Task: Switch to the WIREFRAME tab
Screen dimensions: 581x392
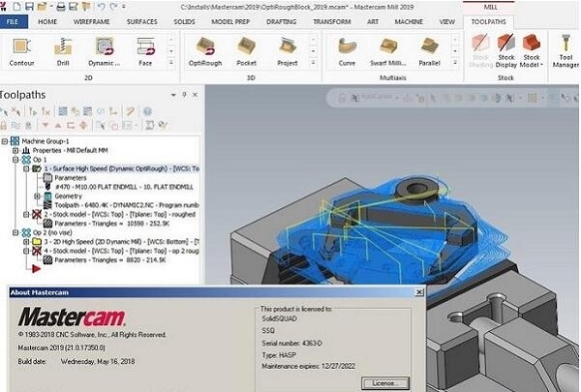Action: [92, 22]
